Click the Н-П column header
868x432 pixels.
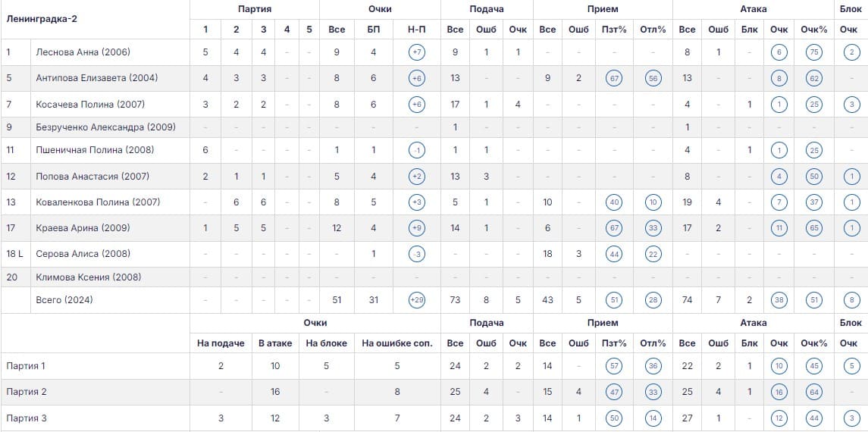tap(417, 30)
